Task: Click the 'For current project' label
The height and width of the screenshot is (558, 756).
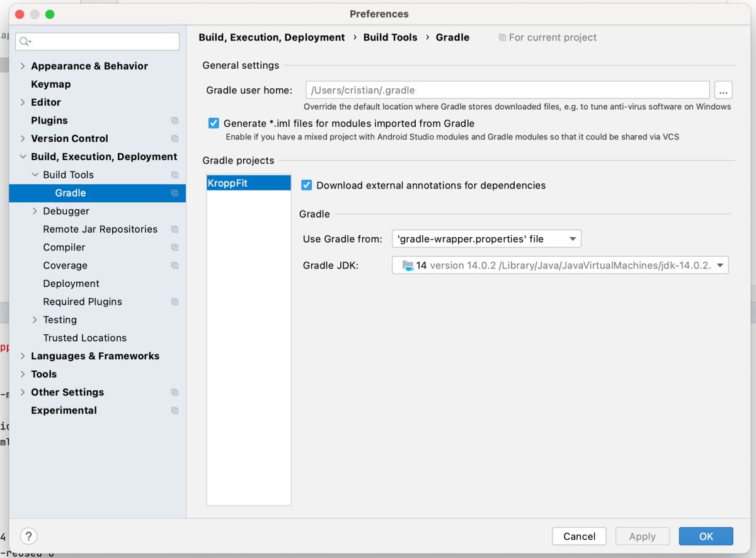Action: coord(553,37)
